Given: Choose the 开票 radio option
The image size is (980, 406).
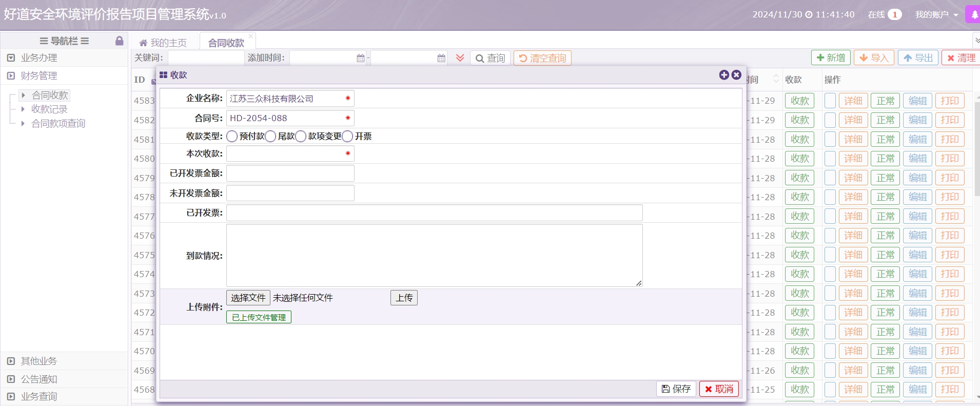Looking at the screenshot, I should point(347,137).
